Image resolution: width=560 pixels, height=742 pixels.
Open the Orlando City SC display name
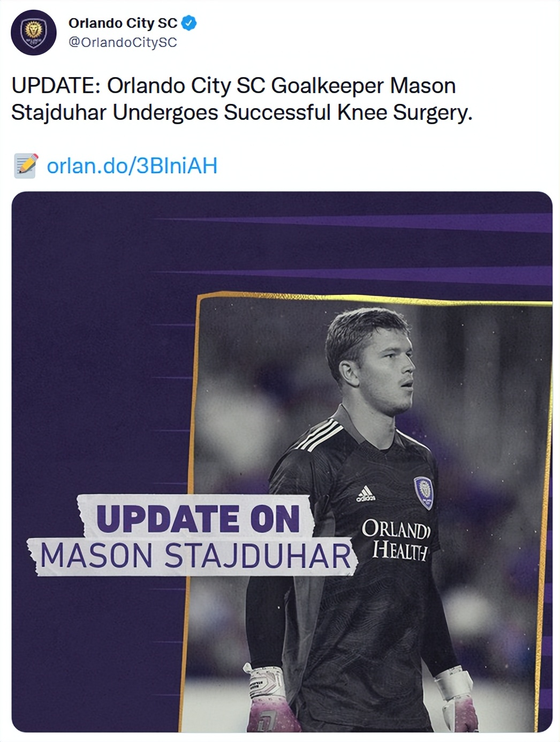[x=123, y=23]
